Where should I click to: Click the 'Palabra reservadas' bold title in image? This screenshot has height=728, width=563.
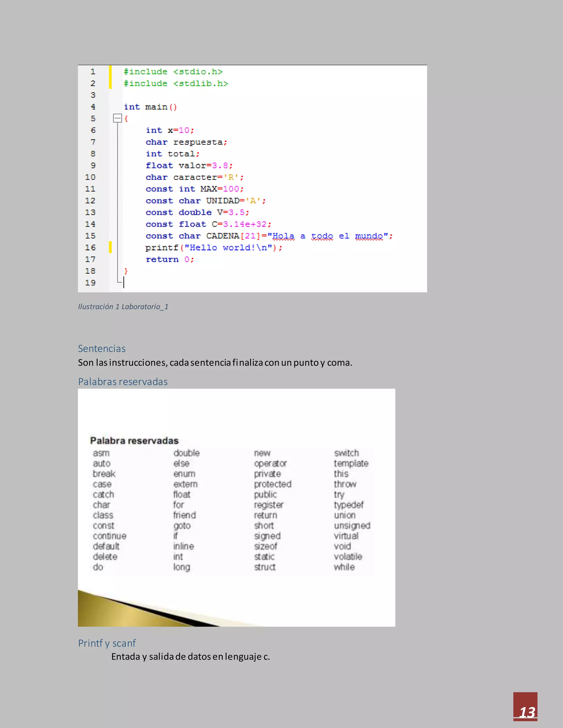(134, 441)
